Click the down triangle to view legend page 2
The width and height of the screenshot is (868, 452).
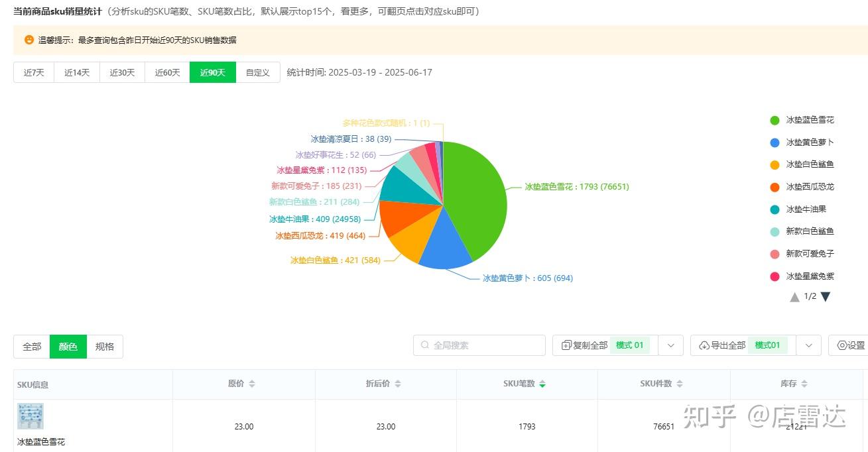(824, 297)
